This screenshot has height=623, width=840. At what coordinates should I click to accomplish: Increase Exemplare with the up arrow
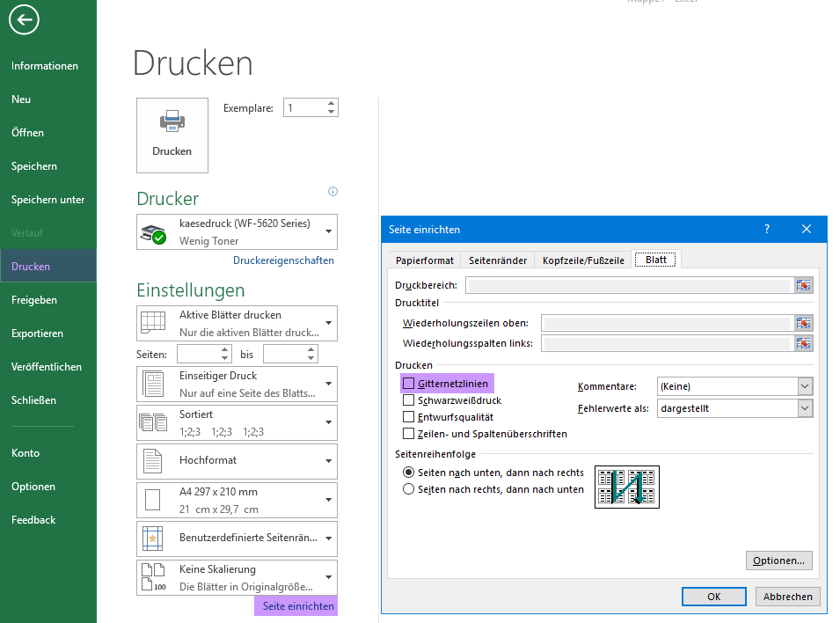point(331,104)
